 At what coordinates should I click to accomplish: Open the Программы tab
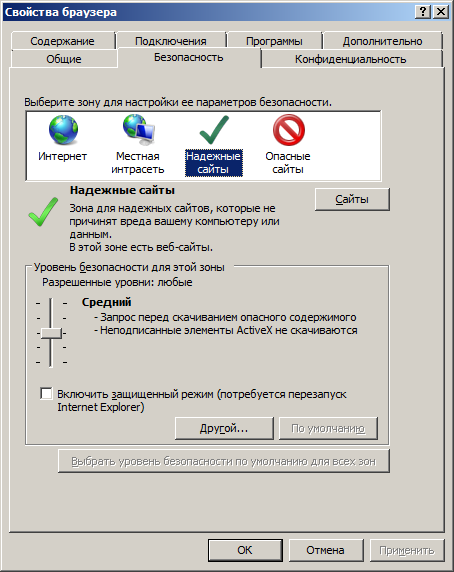tap(274, 41)
